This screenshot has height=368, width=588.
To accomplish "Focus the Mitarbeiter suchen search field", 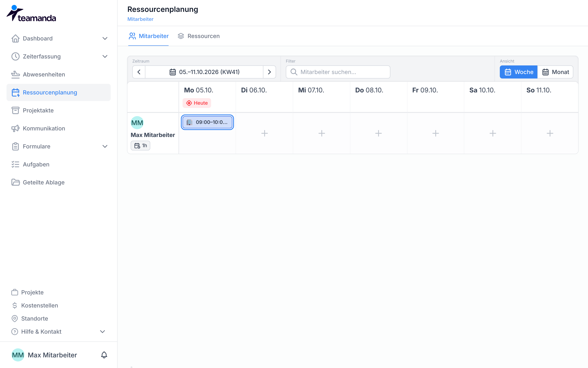I will [338, 72].
